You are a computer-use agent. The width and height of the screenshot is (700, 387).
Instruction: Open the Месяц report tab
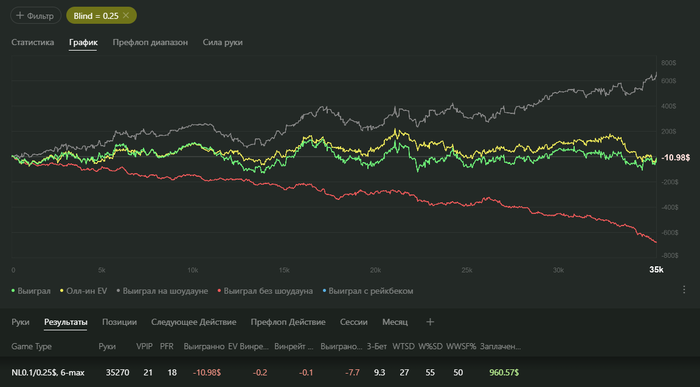click(395, 322)
